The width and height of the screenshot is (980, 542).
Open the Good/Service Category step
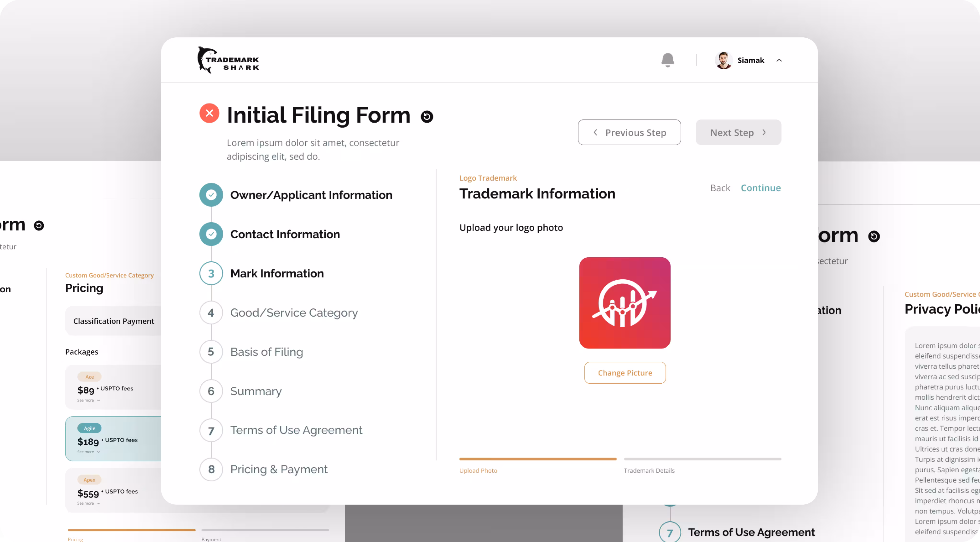coord(294,313)
